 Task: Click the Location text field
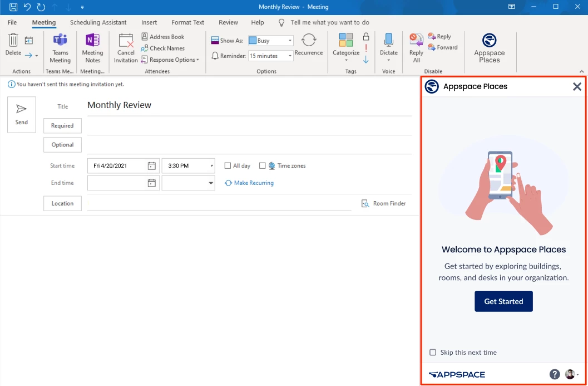pyautogui.click(x=219, y=203)
